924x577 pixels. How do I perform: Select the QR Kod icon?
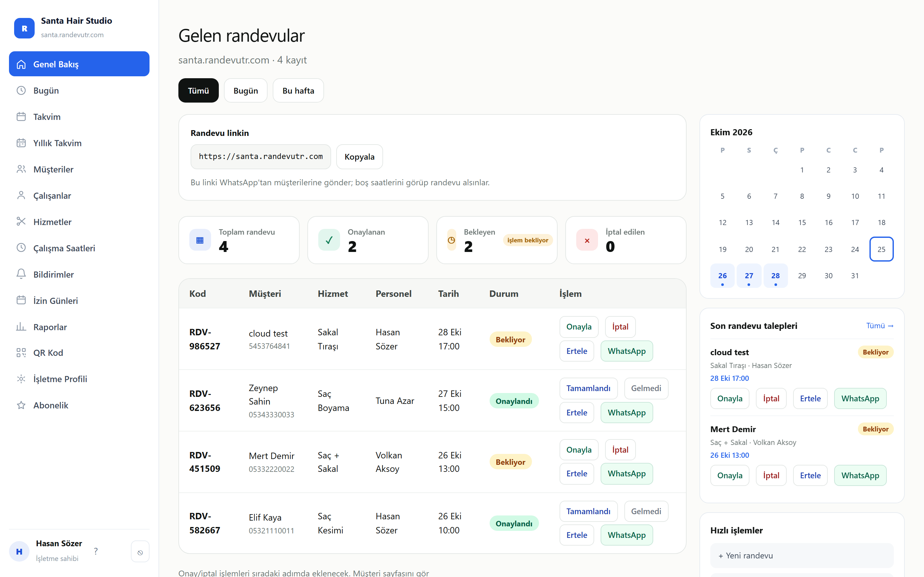pyautogui.click(x=21, y=353)
